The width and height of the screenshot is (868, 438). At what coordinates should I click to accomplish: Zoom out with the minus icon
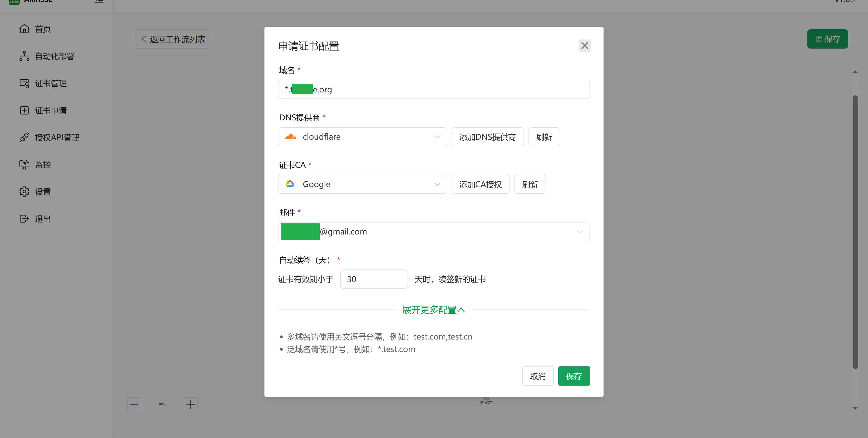[x=134, y=404]
